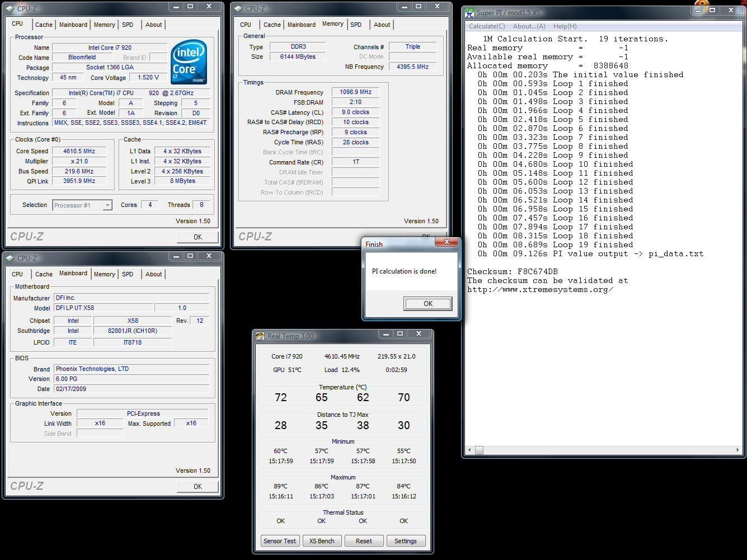747x560 pixels.
Task: Minimize the Real Temp window
Action: 387,333
